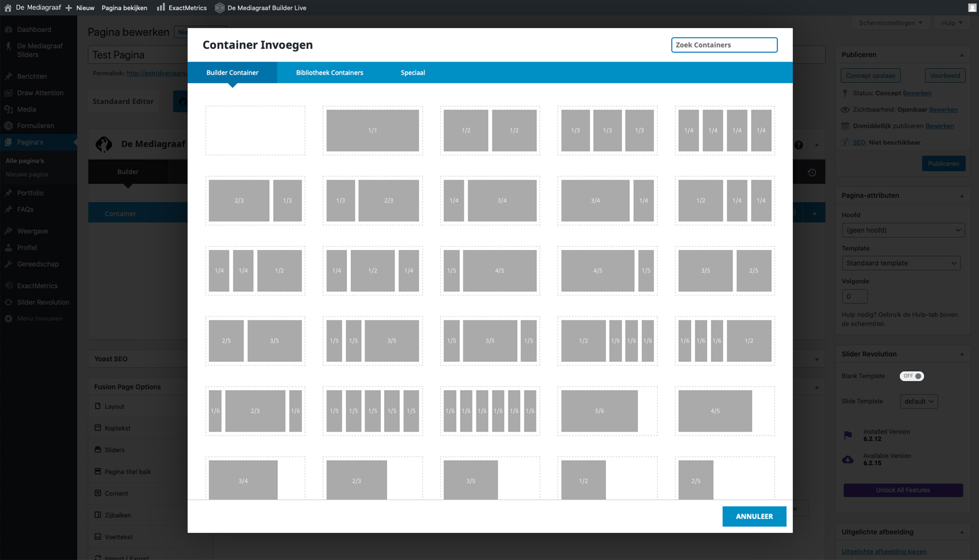Choose the five 1/5 columns layout
Screen dimensions: 979x560
point(373,411)
